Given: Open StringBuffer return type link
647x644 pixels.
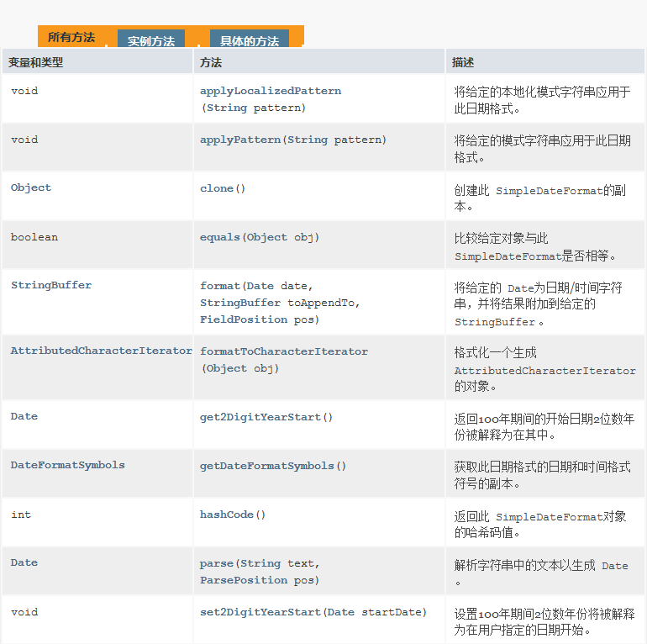Looking at the screenshot, I should pos(51,285).
